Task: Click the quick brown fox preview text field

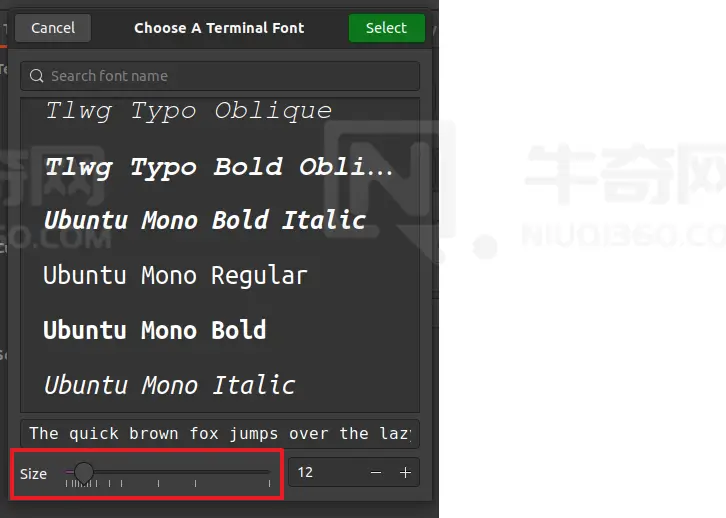Action: tap(220, 434)
